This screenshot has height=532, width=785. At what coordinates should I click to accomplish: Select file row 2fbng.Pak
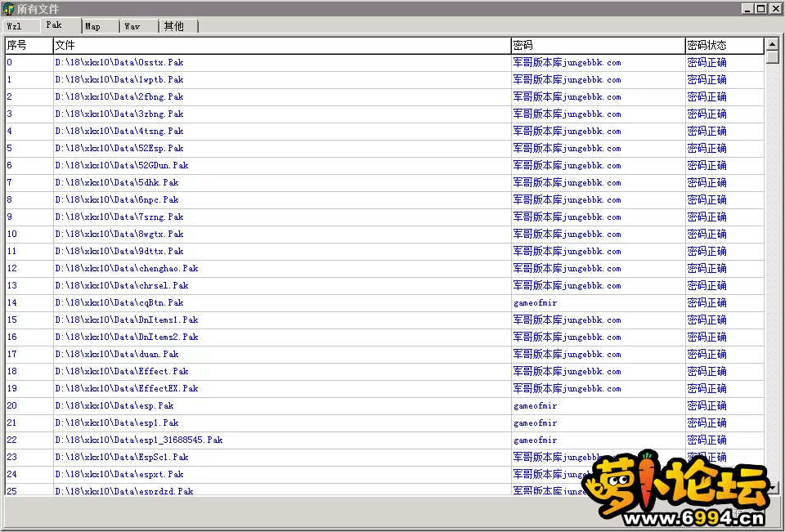point(384,96)
